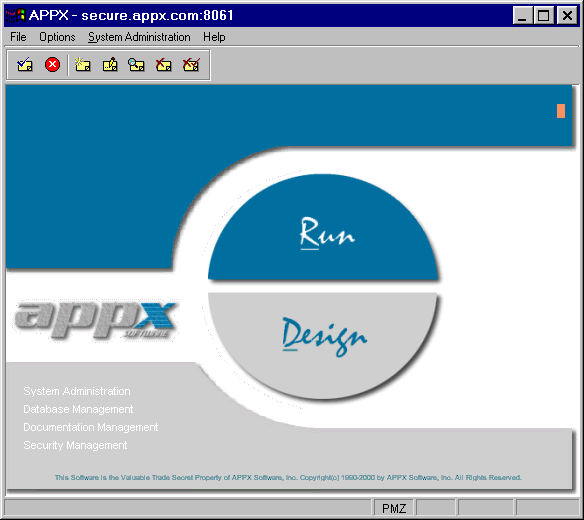Click the Inquire mode magnifier icon
The width and height of the screenshot is (584, 520).
point(136,65)
